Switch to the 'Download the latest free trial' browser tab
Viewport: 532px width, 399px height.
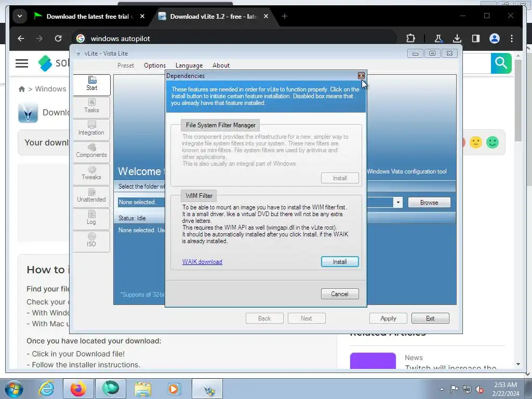point(89,16)
